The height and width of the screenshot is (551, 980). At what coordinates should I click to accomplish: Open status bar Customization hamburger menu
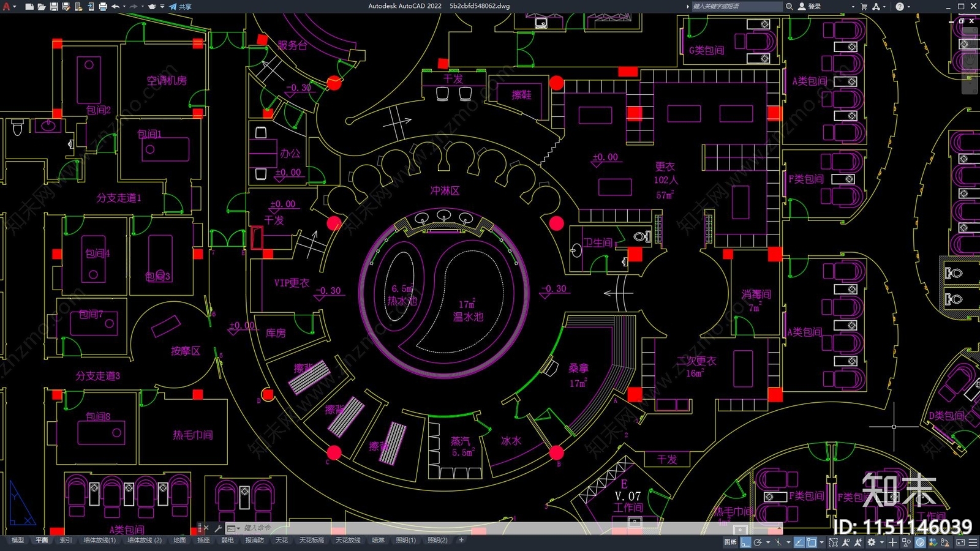coord(973,542)
